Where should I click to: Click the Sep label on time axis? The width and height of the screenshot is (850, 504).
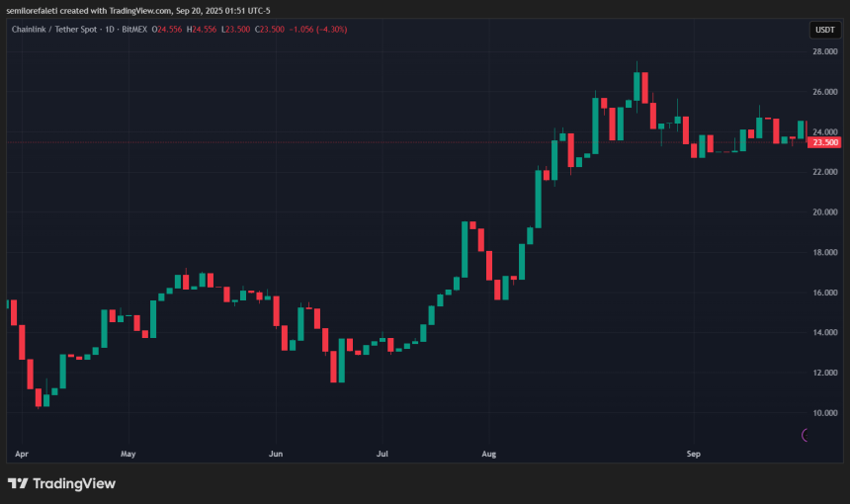[x=693, y=454]
